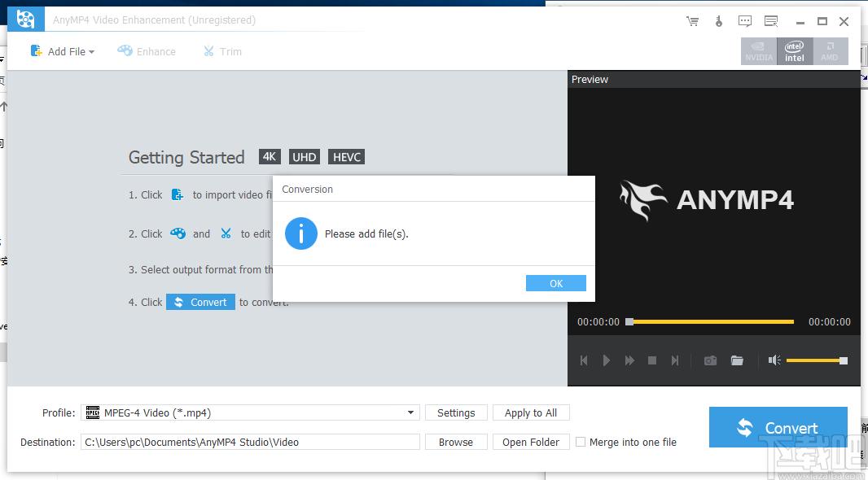Mute audio with the speaker icon
This screenshot has height=480, width=868.
coord(774,360)
